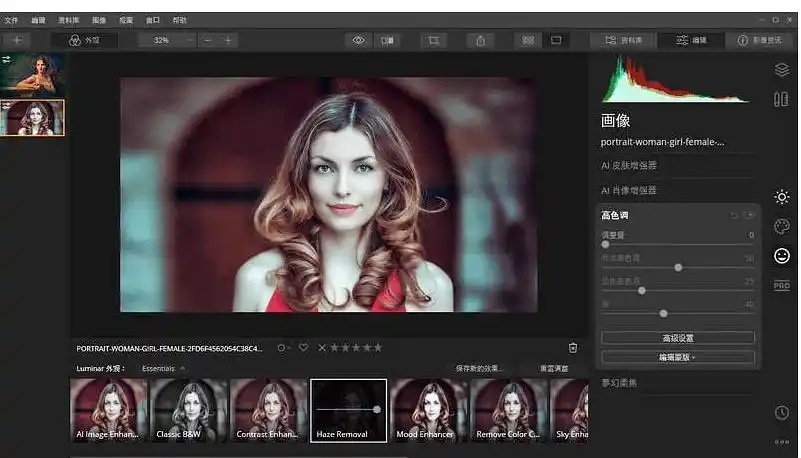This screenshot has width=801, height=458.
Task: Open the 文件 menu
Action: click(x=11, y=20)
